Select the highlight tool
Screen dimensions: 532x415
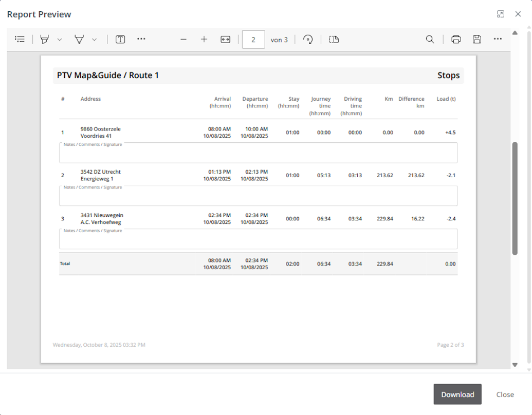tap(45, 40)
